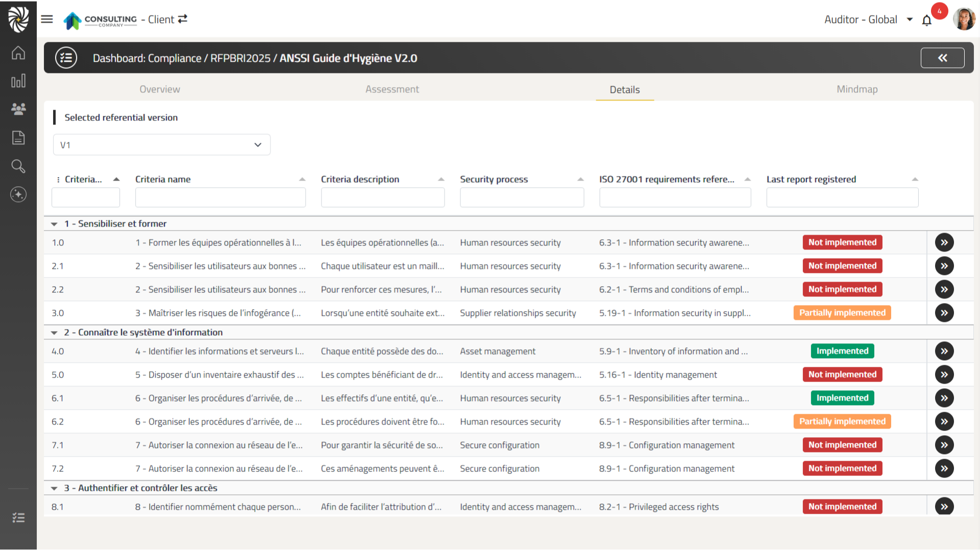
Task: Open the notifications bell
Action: (927, 20)
